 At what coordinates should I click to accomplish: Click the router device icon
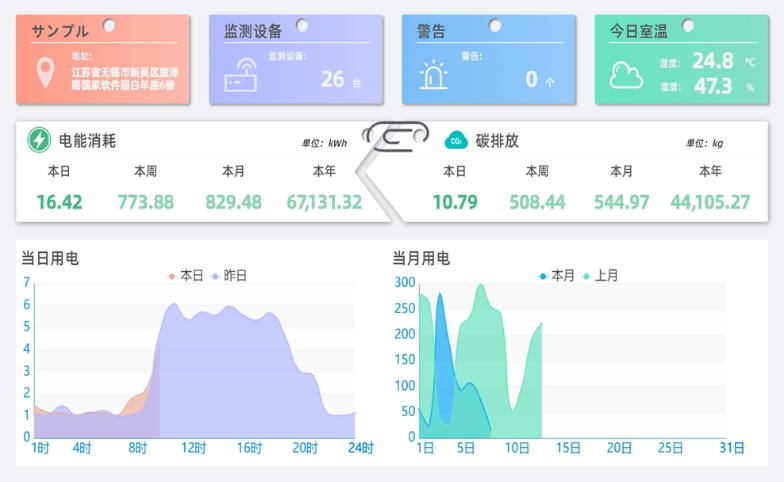pos(241,76)
